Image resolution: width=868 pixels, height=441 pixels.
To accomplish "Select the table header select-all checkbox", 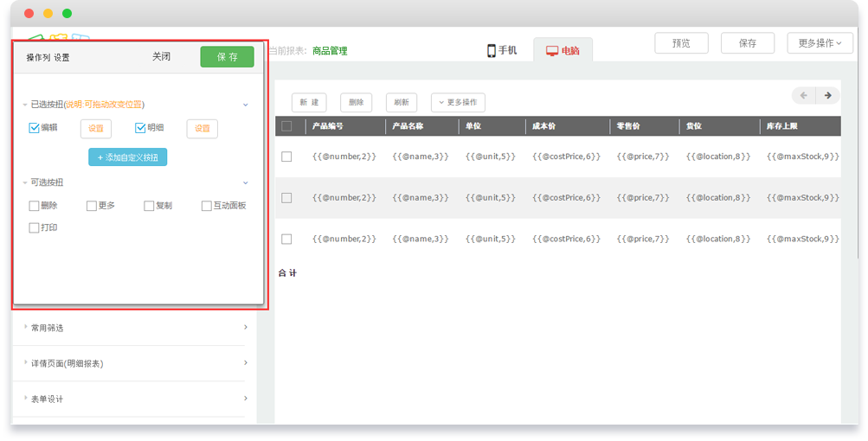I will (x=286, y=126).
